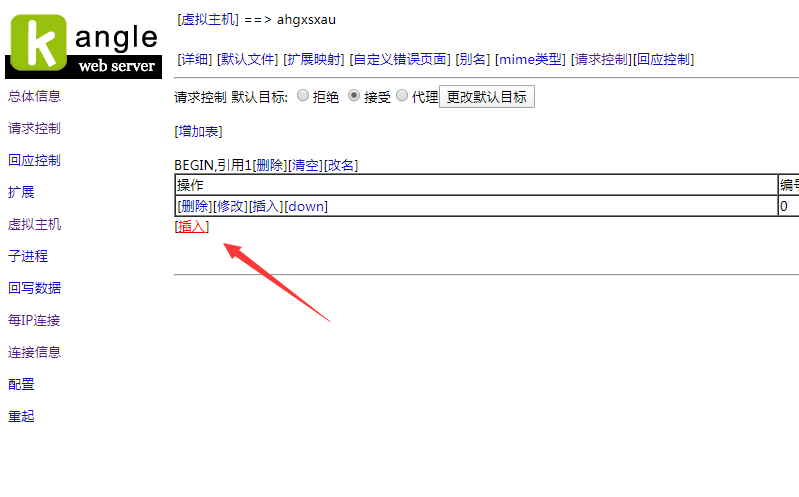799x497 pixels.
Task: Click 清空 next to BEGIN table
Action: 305,165
